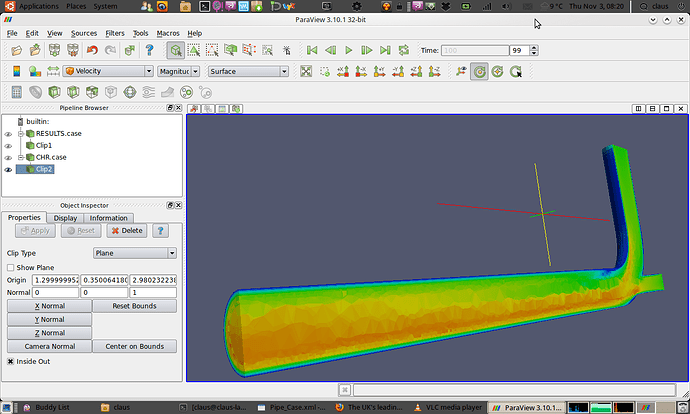Toggle Show Center of rotation icon

(479, 71)
